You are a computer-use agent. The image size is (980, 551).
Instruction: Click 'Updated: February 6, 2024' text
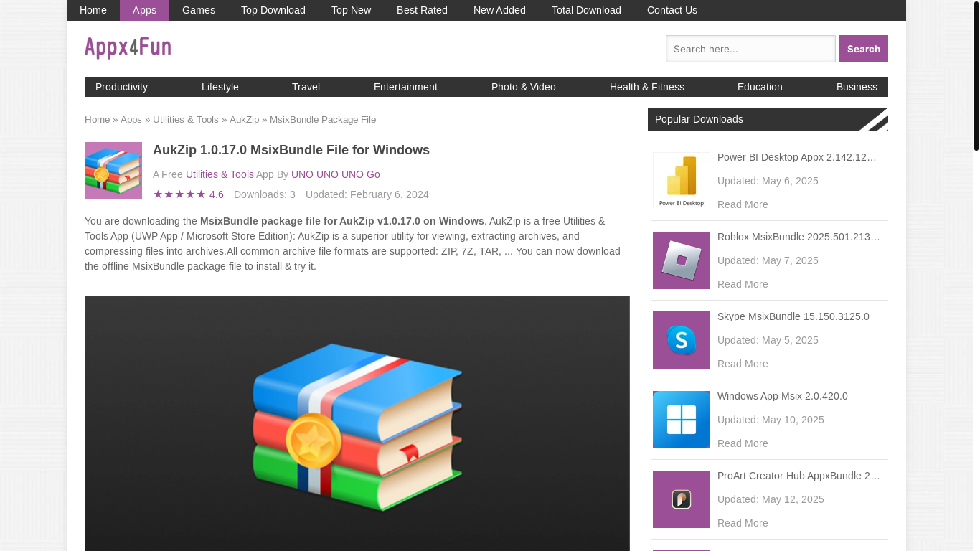pyautogui.click(x=367, y=194)
